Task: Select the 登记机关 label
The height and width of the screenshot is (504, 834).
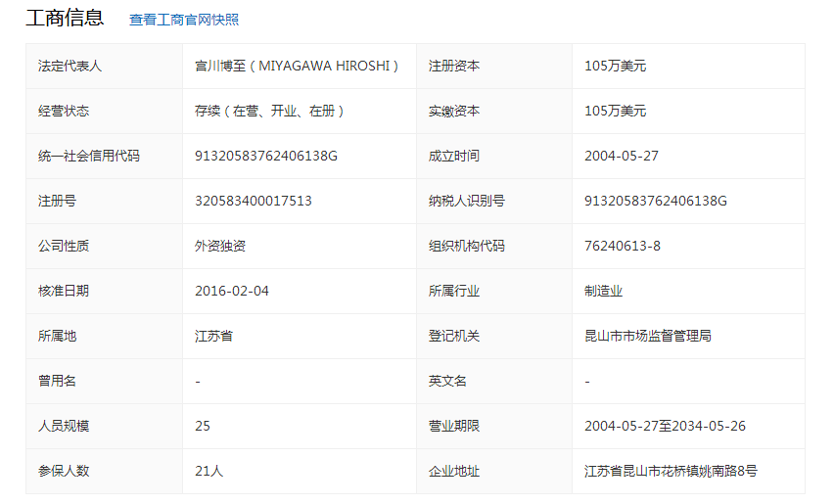Action: coord(454,336)
